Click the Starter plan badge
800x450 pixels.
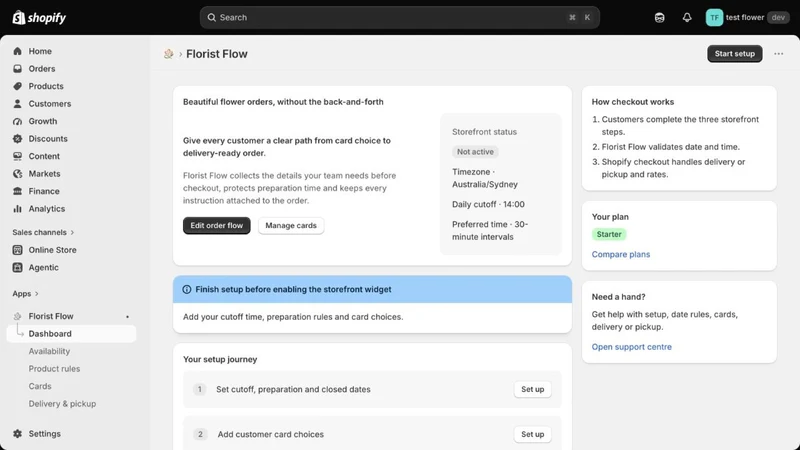tap(609, 234)
